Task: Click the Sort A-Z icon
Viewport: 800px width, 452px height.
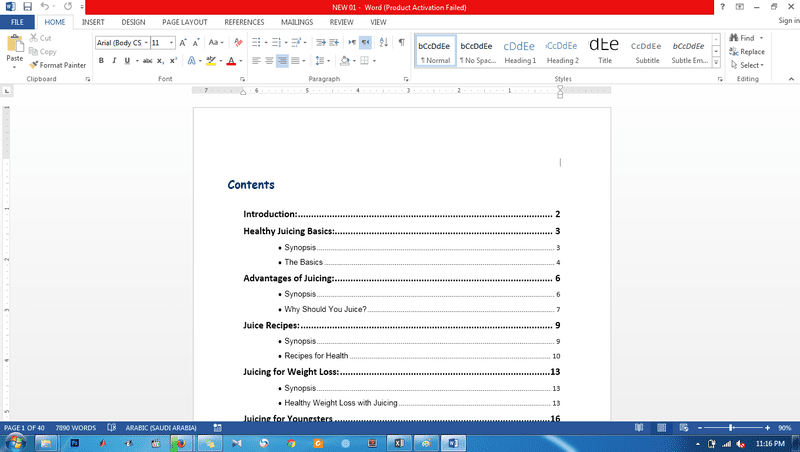Action: pyautogui.click(x=383, y=43)
